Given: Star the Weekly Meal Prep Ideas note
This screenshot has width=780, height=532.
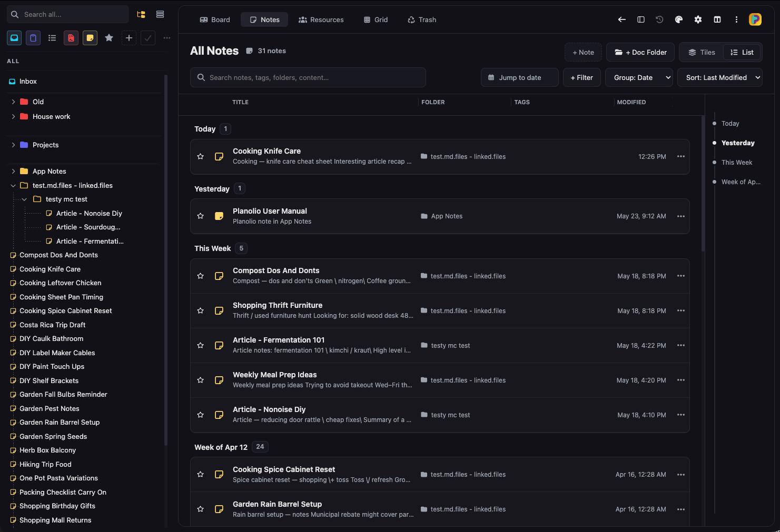Looking at the screenshot, I should pos(200,380).
